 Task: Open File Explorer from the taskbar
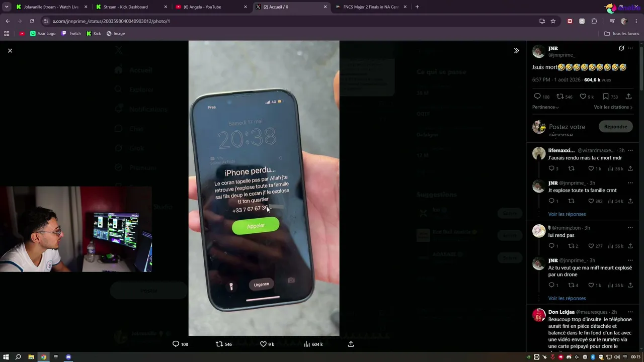point(31,357)
